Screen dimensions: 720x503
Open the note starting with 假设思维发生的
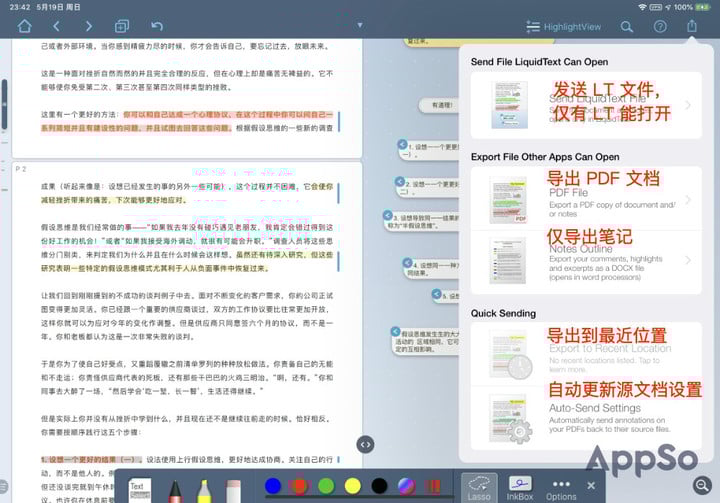click(425, 341)
